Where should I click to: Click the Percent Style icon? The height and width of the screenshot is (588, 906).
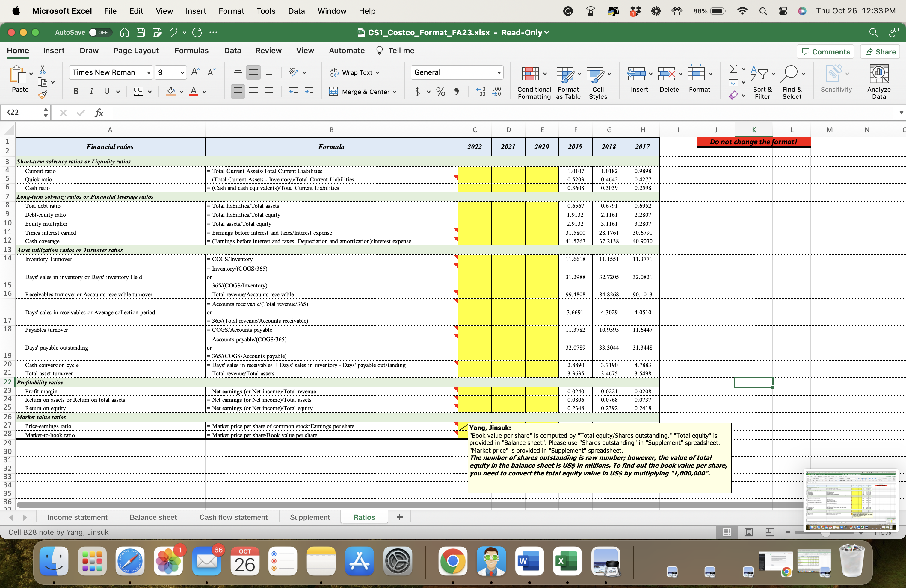[x=440, y=91]
